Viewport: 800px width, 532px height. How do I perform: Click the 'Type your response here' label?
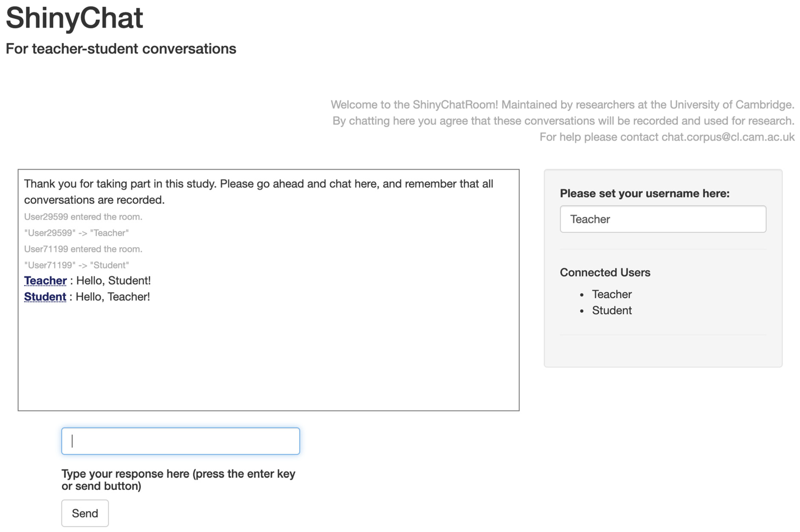coord(178,479)
